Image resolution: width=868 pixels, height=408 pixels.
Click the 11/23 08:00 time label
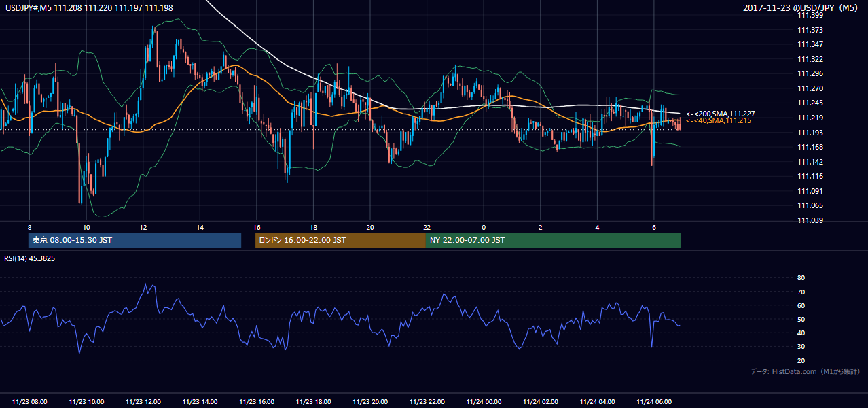point(29,402)
